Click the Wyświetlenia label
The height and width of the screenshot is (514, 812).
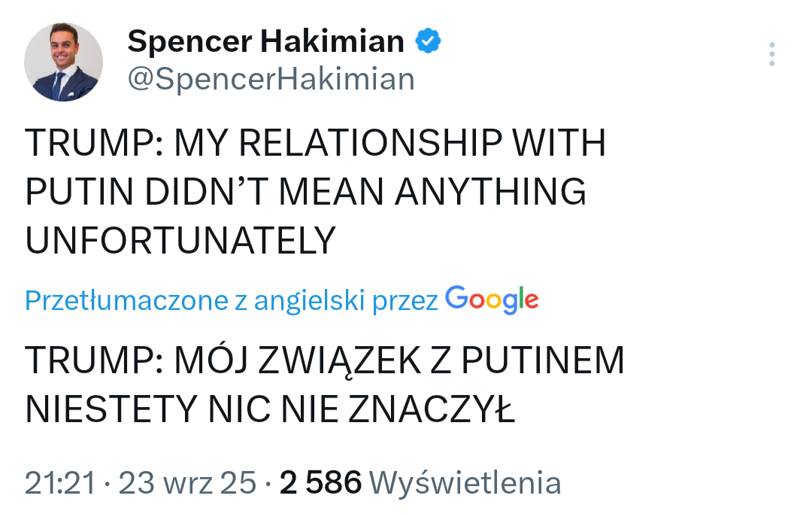click(466, 482)
